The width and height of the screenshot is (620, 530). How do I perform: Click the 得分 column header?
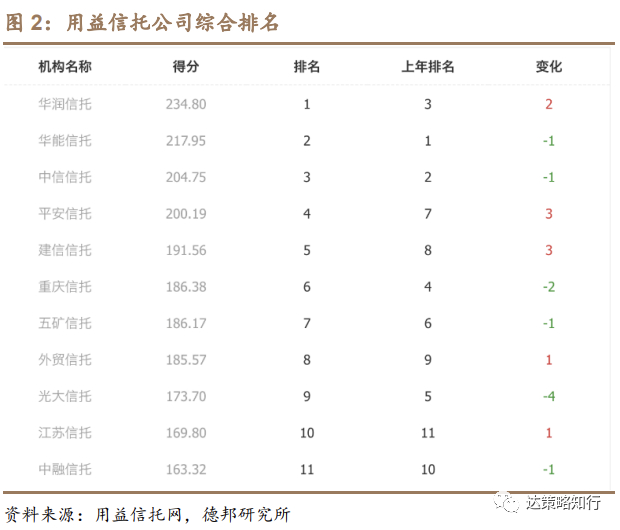tap(186, 66)
